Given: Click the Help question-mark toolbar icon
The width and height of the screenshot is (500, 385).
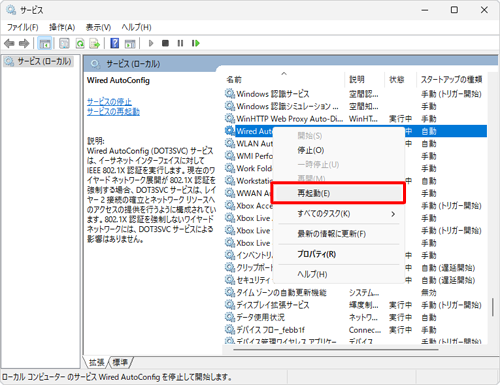Looking at the screenshot, I should click(x=115, y=43).
